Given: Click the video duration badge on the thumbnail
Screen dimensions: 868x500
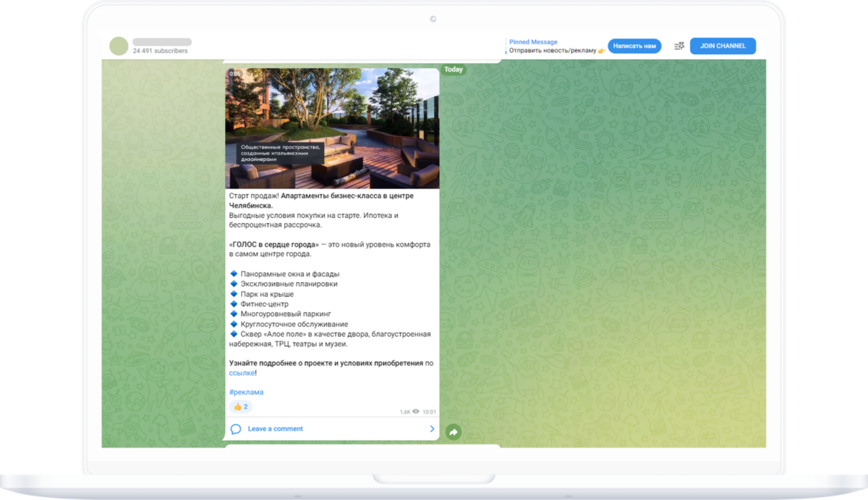Looking at the screenshot, I should click(x=234, y=74).
